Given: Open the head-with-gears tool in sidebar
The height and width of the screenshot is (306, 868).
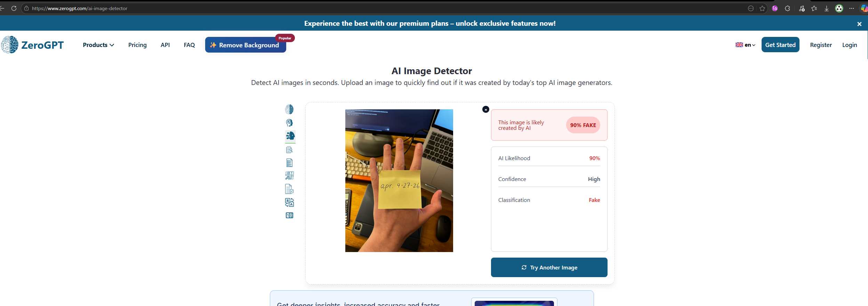Looking at the screenshot, I should [289, 123].
